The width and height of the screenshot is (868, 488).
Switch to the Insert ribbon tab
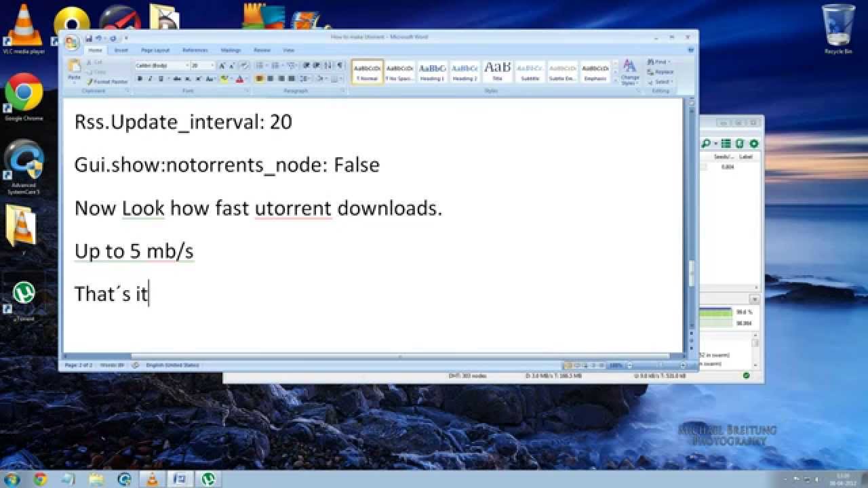121,50
